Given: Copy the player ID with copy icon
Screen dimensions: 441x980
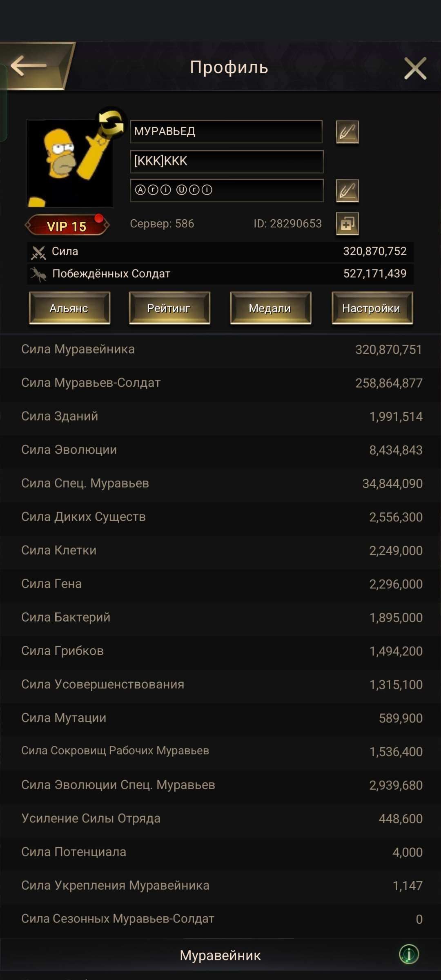Looking at the screenshot, I should [x=347, y=224].
